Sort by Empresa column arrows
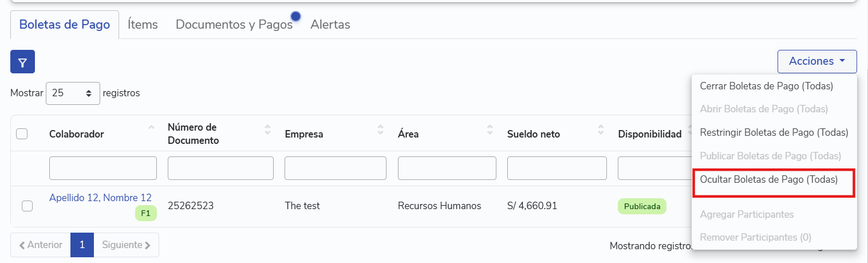The height and width of the screenshot is (263, 868). (380, 130)
